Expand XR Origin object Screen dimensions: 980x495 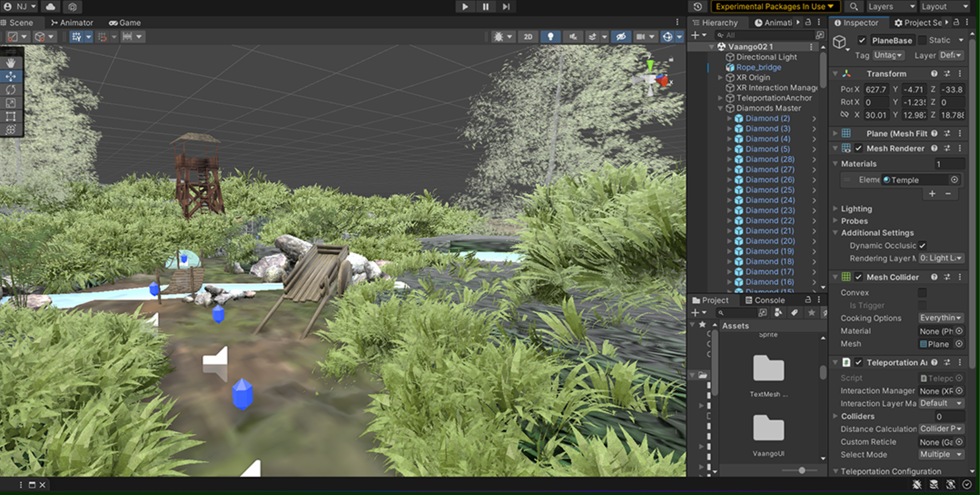coord(720,78)
